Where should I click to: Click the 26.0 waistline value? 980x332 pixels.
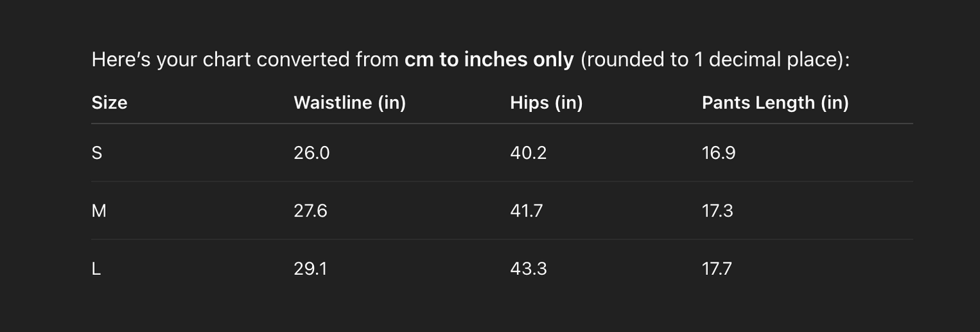(311, 153)
